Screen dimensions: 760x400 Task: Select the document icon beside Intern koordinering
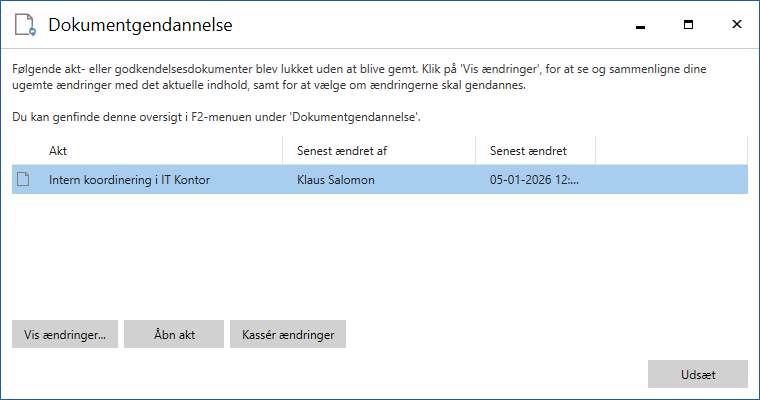coord(23,179)
